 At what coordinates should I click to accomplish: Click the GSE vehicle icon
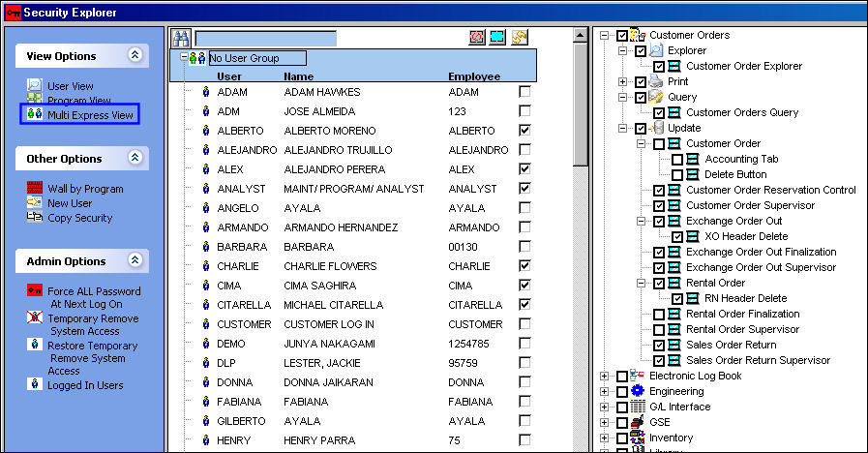(x=638, y=422)
